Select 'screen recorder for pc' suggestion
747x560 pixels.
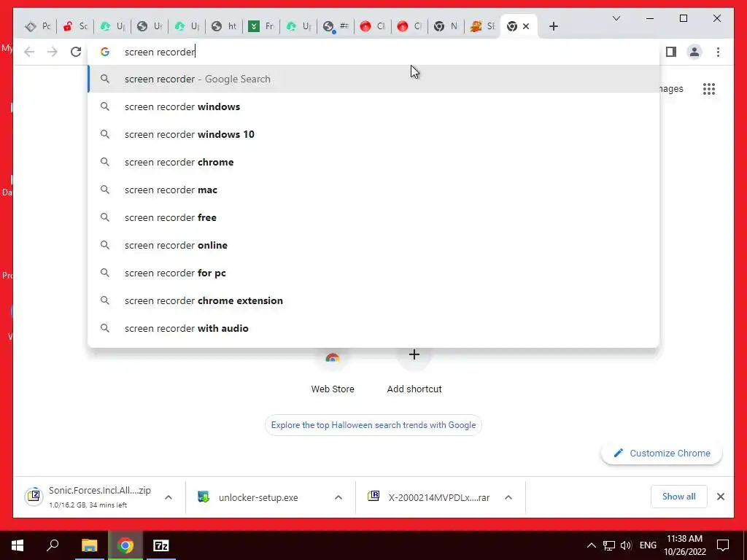click(x=373, y=273)
